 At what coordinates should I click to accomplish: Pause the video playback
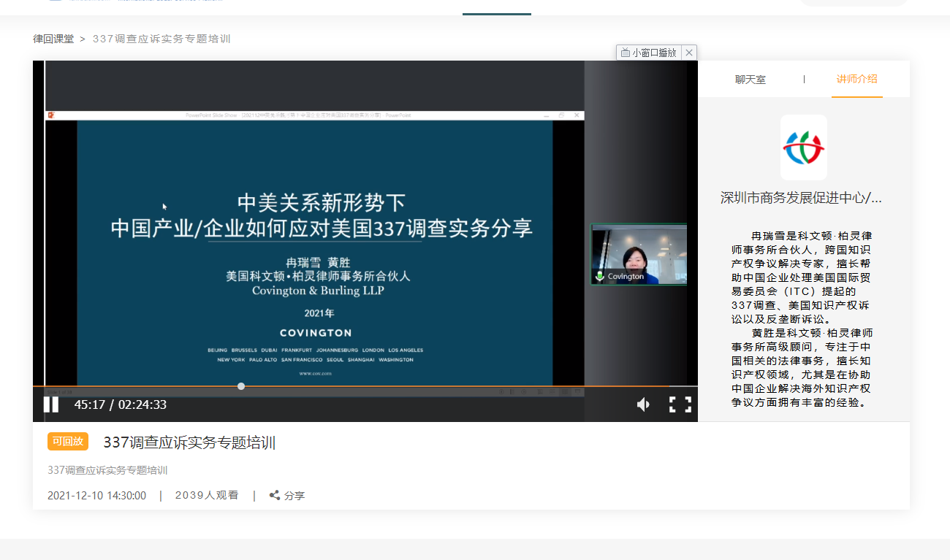pyautogui.click(x=51, y=404)
